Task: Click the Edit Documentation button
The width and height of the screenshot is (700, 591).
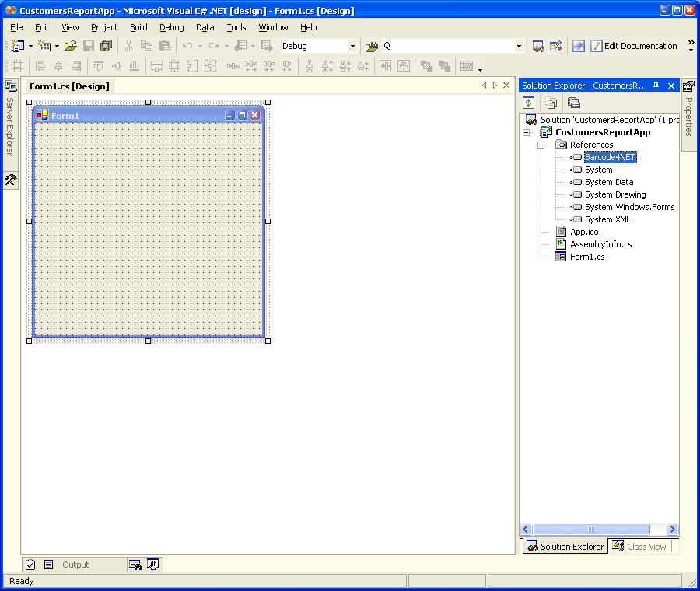Action: (633, 46)
